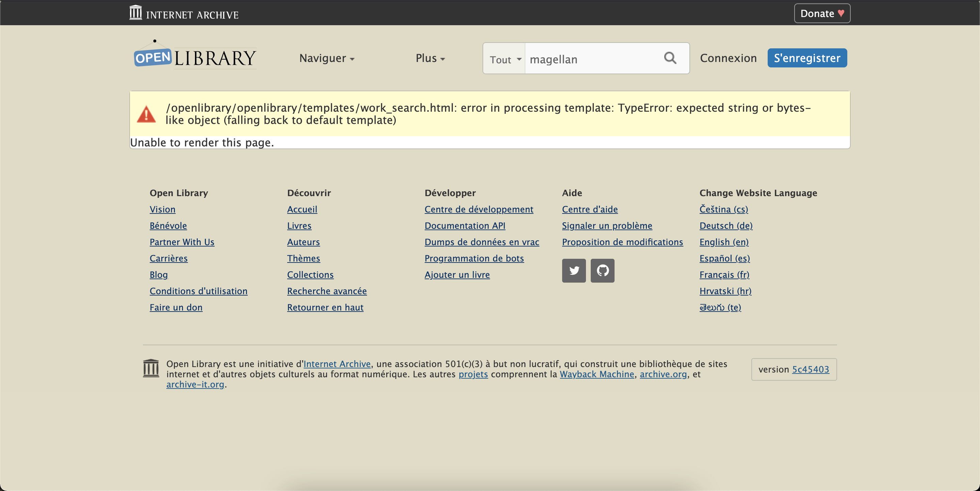Select Connexion to sign in
Viewport: 980px width, 491px height.
[728, 58]
